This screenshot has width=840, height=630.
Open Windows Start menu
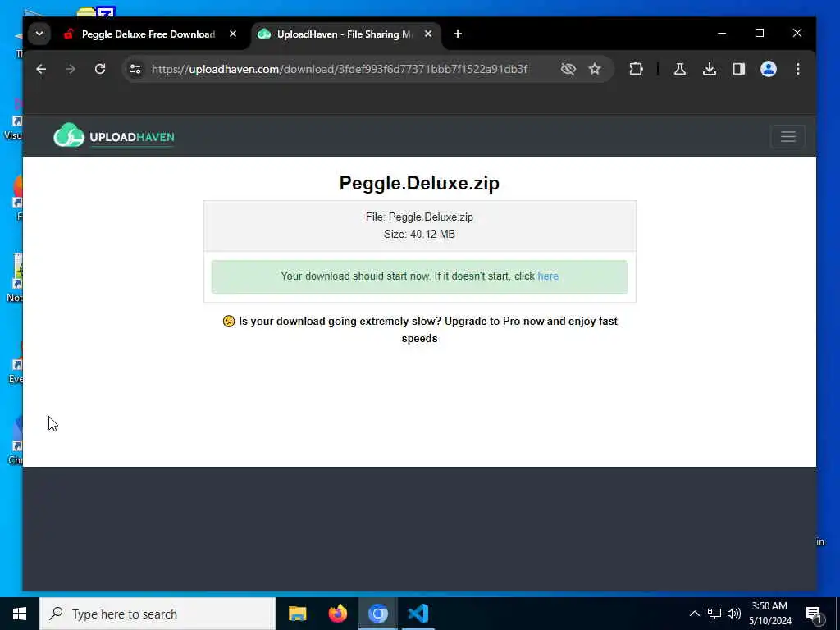pyautogui.click(x=20, y=614)
